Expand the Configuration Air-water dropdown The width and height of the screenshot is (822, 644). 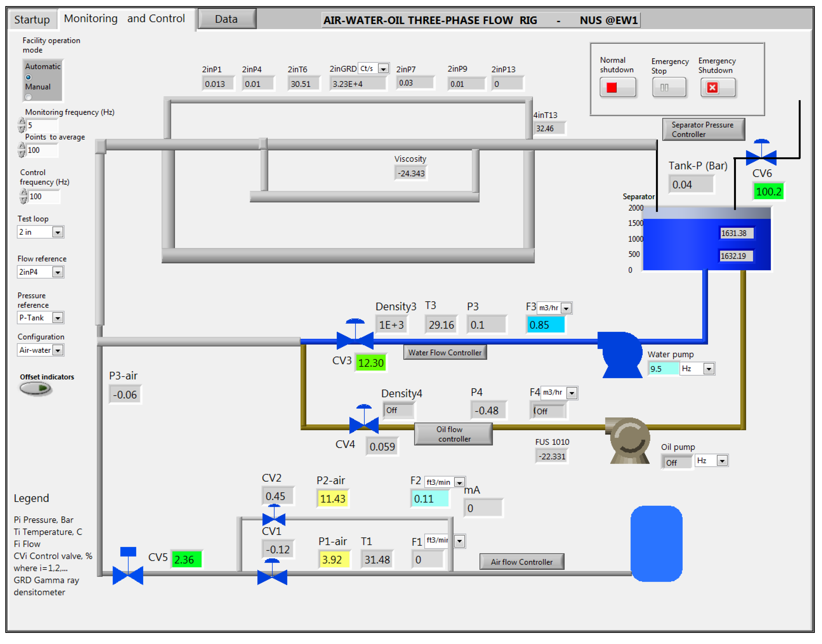click(x=57, y=350)
